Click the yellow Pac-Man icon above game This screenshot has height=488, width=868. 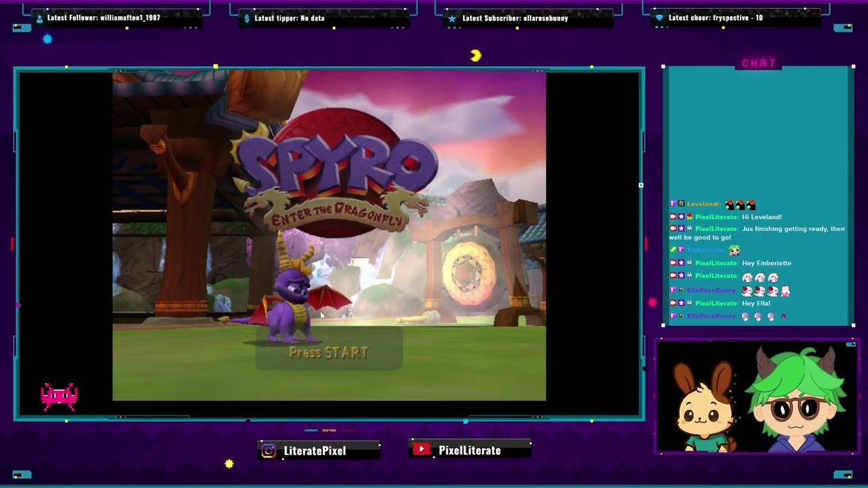point(475,56)
